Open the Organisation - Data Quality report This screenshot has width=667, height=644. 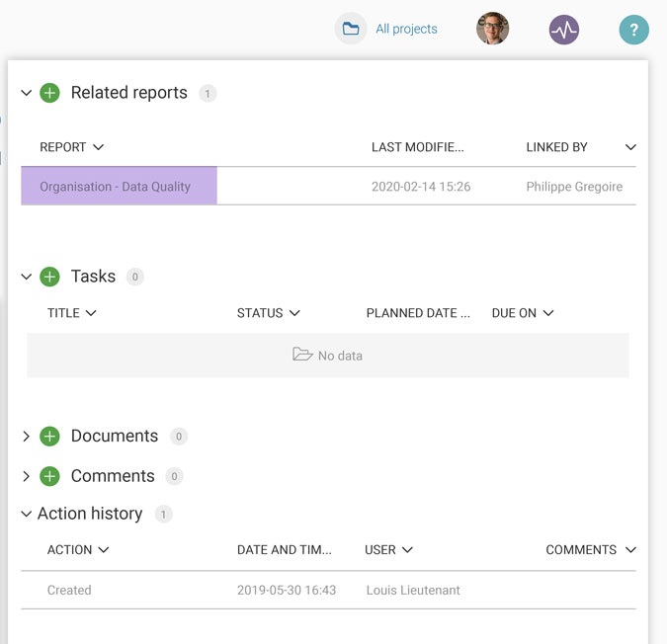(115, 187)
